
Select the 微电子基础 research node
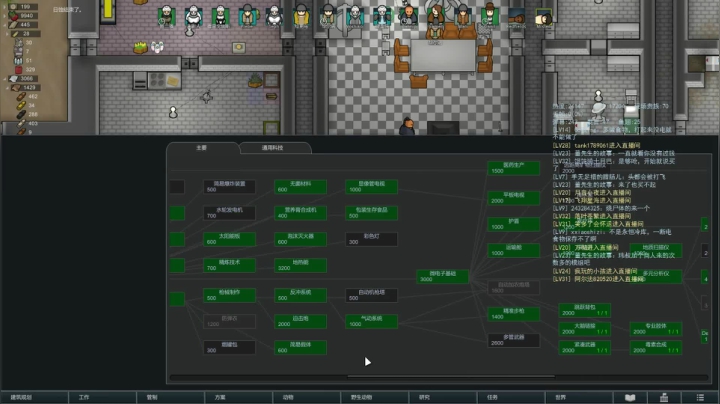443,276
